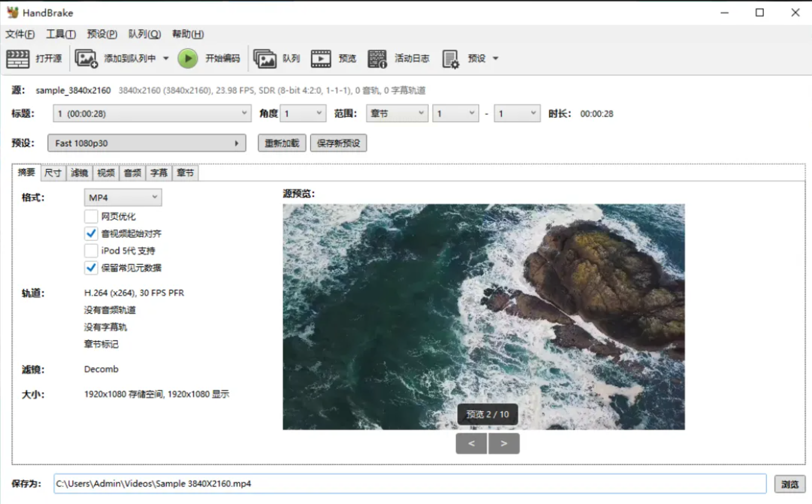The height and width of the screenshot is (504, 812).
Task: Uncheck 音视频起始对齐 checkbox
Action: coord(91,234)
